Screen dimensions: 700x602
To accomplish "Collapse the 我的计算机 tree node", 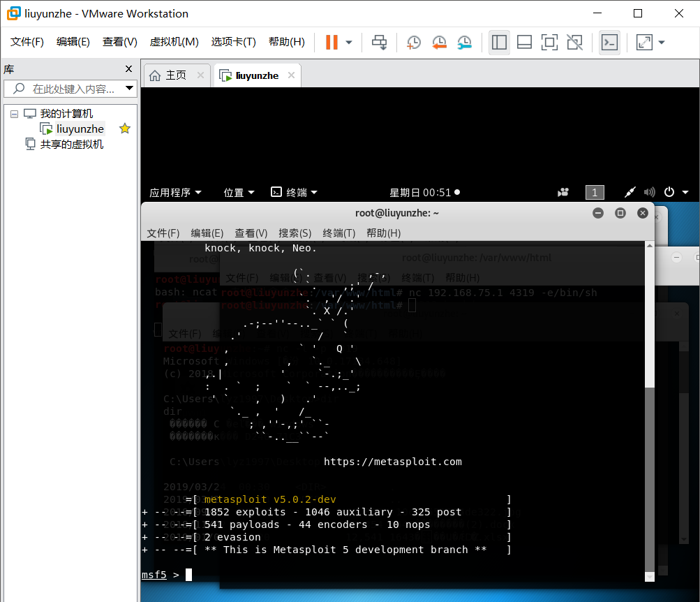I will click(x=14, y=114).
